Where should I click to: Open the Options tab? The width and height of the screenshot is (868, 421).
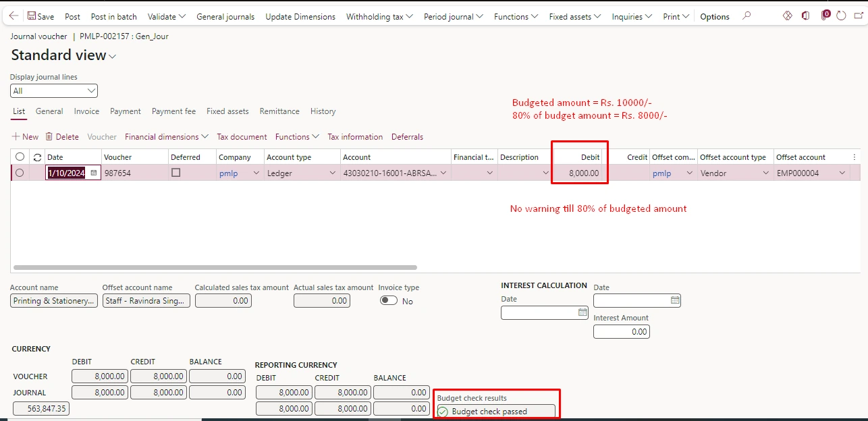coord(715,16)
